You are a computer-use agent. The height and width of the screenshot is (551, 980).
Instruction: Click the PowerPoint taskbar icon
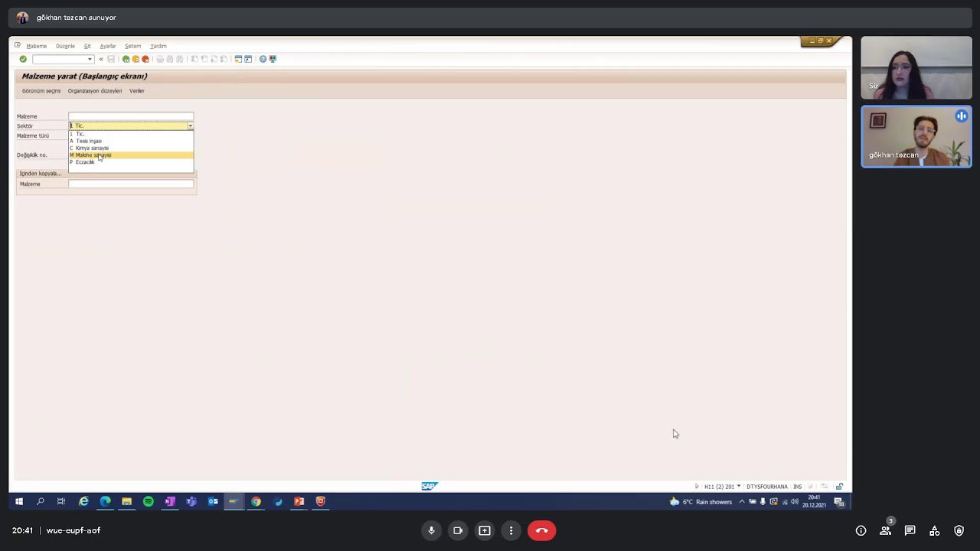coord(299,501)
